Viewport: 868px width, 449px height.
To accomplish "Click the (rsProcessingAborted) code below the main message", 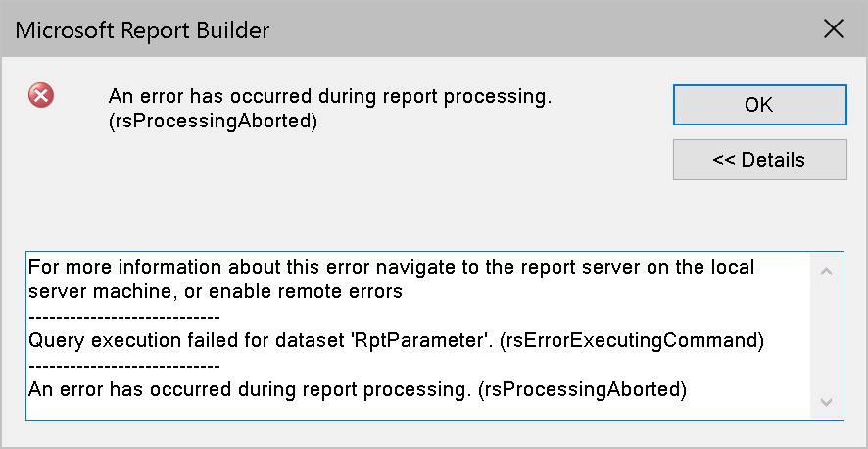I will click(214, 121).
